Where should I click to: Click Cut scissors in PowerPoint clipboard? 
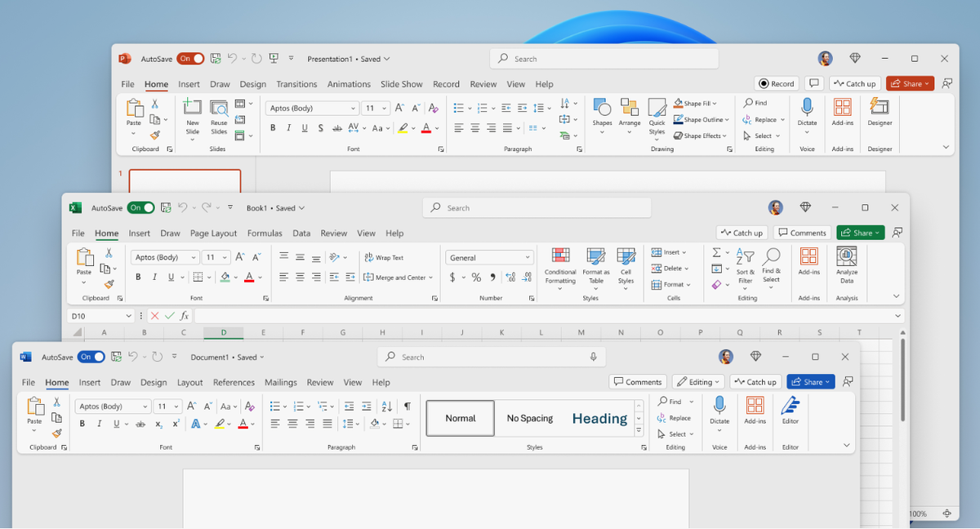tap(154, 104)
